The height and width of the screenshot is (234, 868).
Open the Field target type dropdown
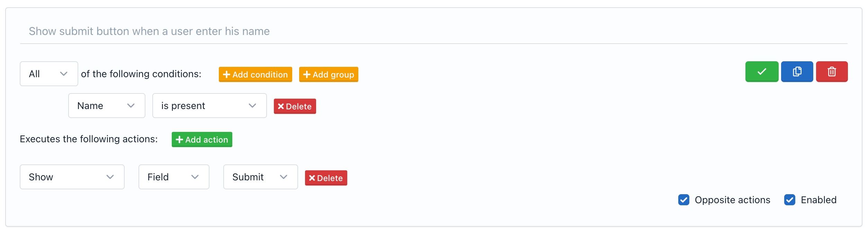pyautogui.click(x=173, y=177)
